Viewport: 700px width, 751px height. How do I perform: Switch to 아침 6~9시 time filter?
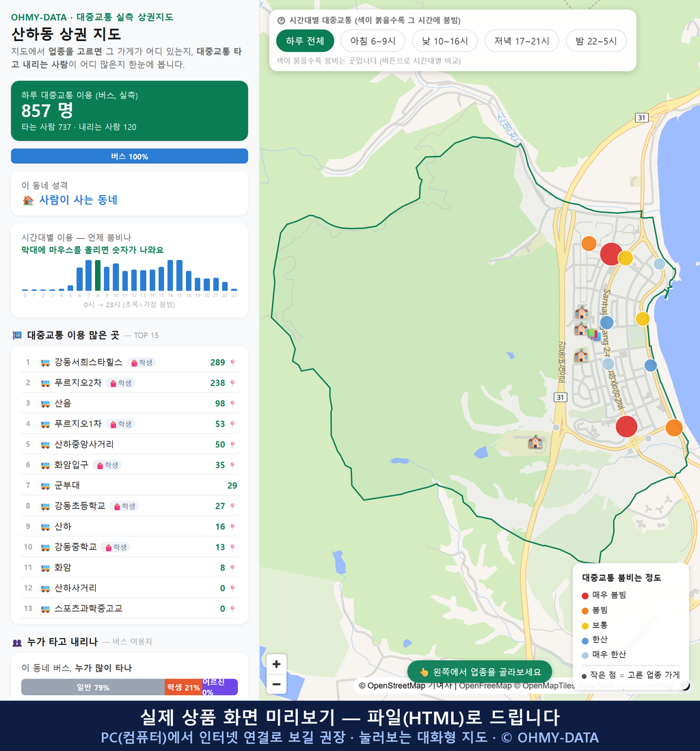[x=373, y=41]
